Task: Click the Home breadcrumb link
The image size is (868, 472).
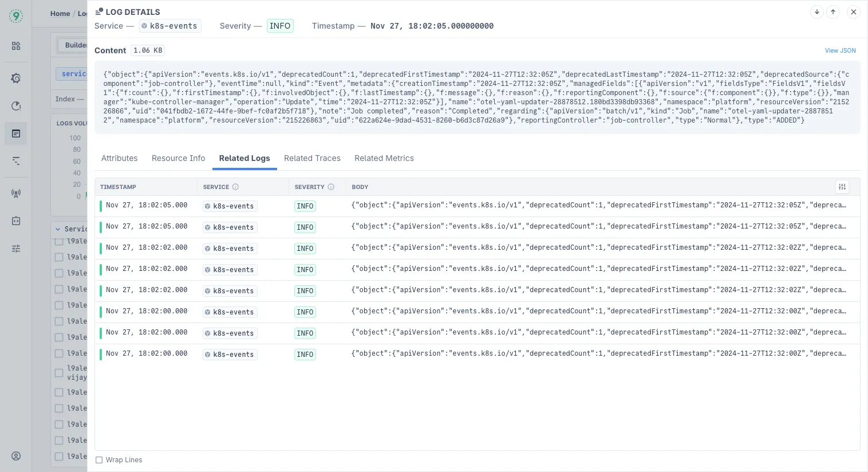Action: (x=60, y=14)
